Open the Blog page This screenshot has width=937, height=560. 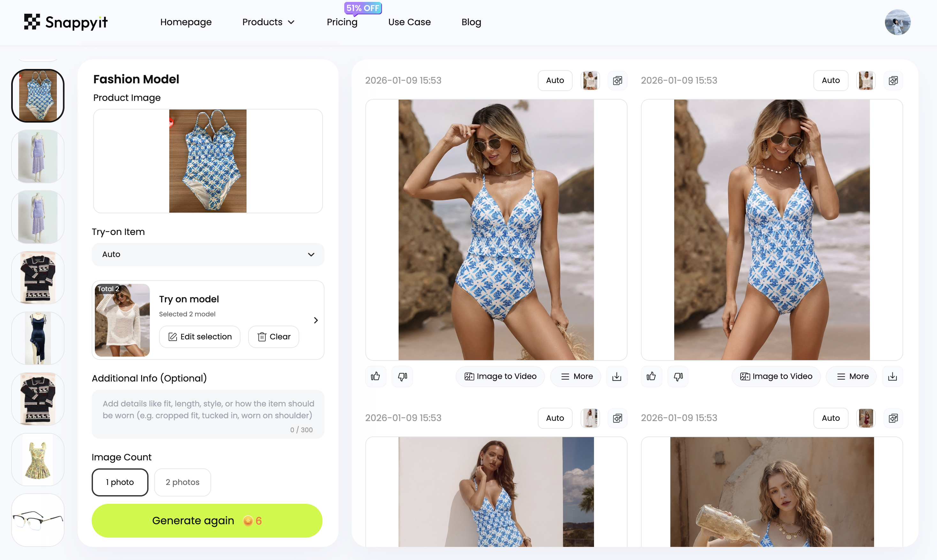pos(471,22)
